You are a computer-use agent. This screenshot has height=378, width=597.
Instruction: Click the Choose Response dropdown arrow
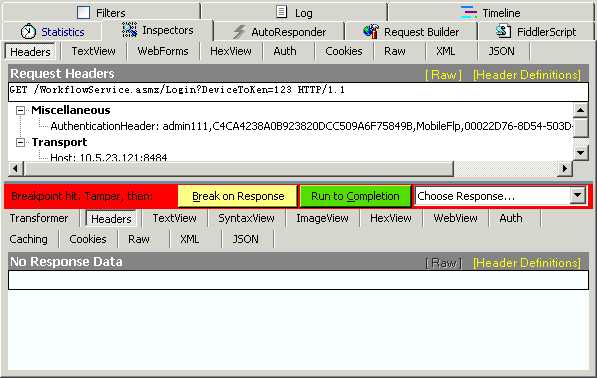(x=578, y=196)
